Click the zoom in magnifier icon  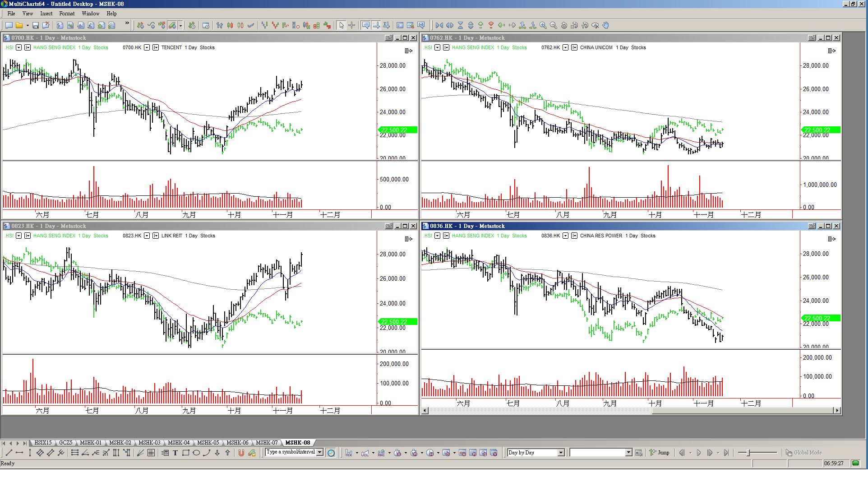(x=543, y=25)
